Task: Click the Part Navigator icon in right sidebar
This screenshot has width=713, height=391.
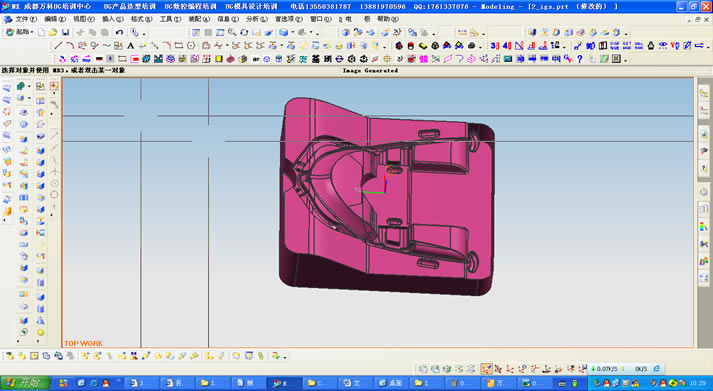Action: (x=704, y=110)
